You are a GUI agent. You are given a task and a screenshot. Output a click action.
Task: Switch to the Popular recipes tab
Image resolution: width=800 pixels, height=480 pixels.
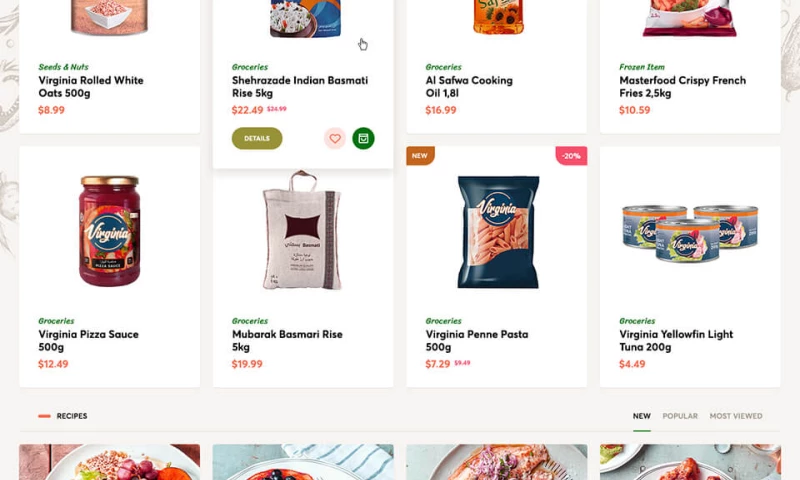(680, 416)
